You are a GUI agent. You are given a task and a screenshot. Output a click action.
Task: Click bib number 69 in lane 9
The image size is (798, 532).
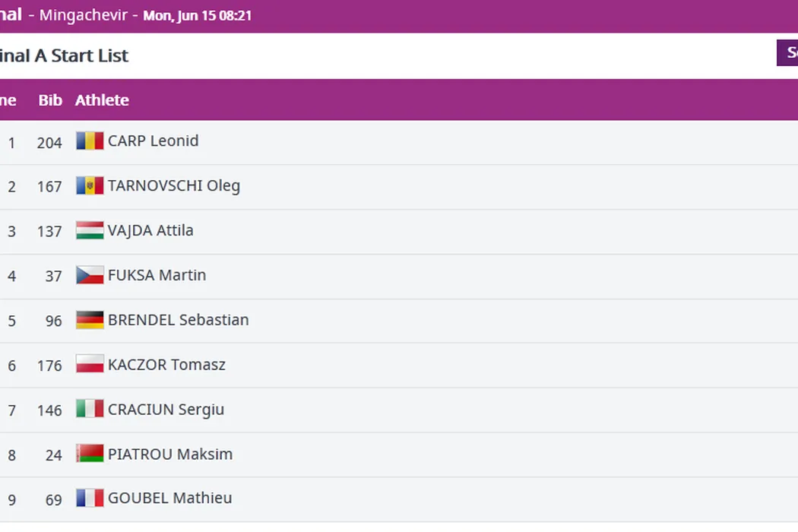click(x=53, y=499)
